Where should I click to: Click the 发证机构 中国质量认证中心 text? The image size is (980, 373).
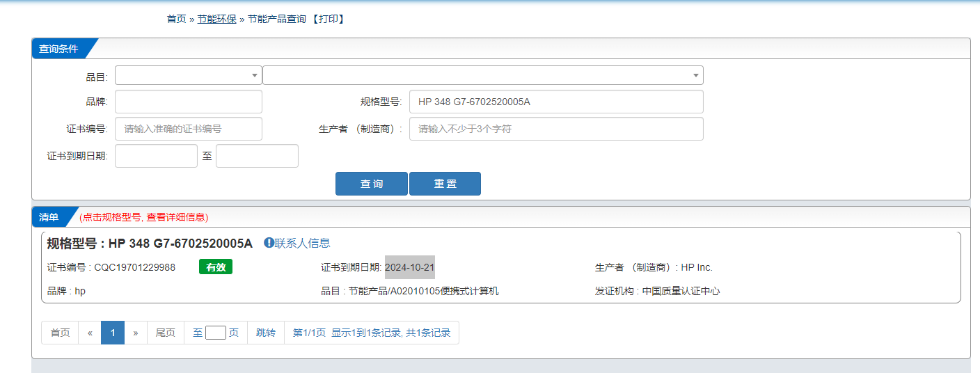(657, 291)
